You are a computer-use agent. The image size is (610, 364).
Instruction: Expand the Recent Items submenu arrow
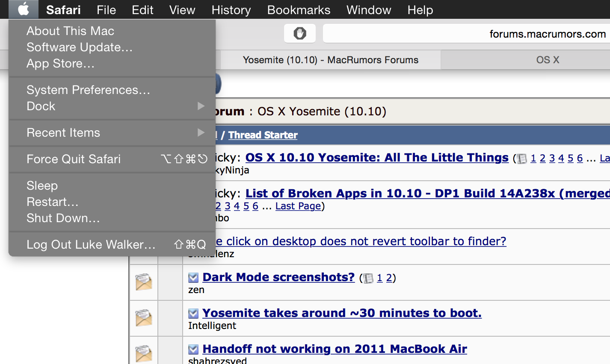[201, 132]
